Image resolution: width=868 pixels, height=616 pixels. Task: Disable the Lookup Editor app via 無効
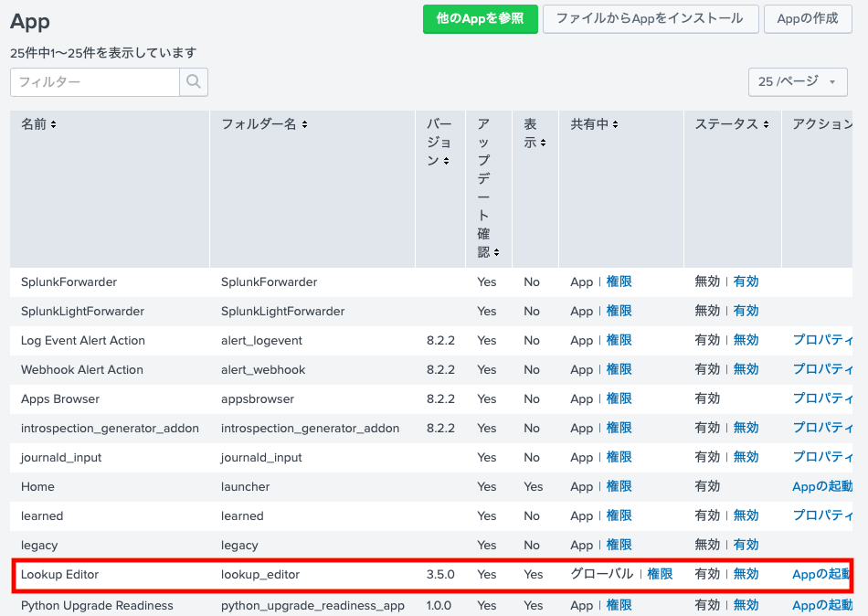click(746, 576)
